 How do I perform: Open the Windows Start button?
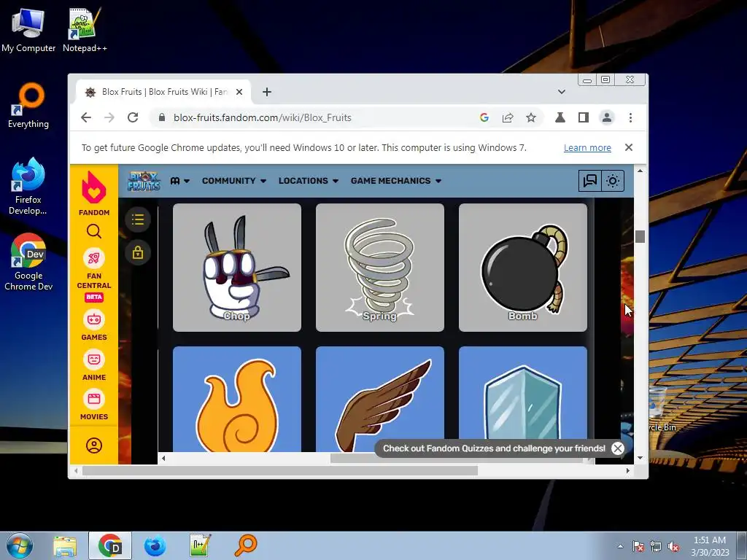click(x=19, y=545)
